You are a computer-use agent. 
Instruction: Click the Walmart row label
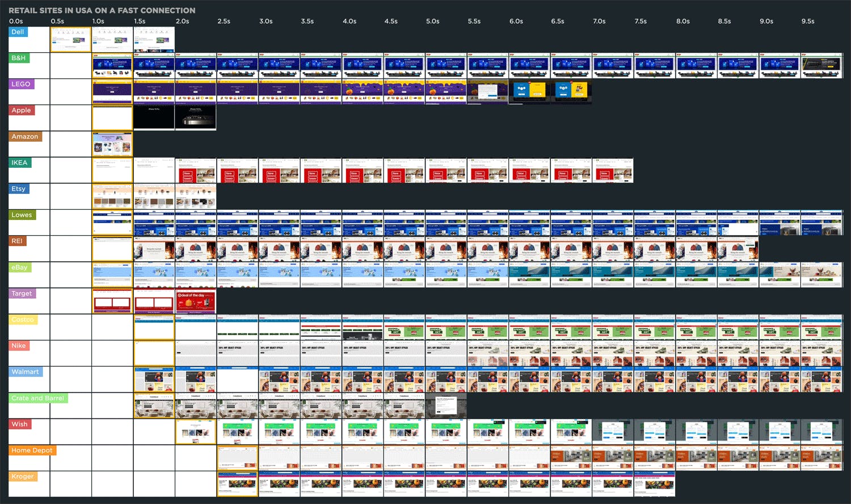tap(25, 372)
